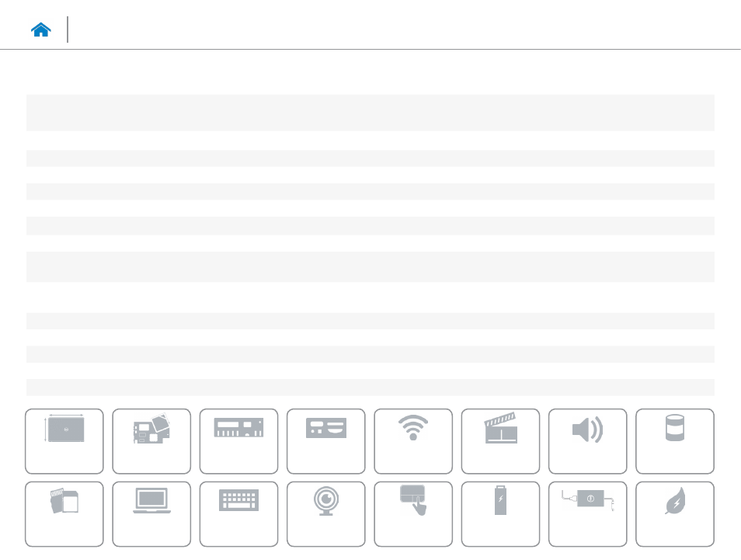Screen dimensions: 741x560
Task: Open the video clapperboard icon tile
Action: click(x=500, y=441)
